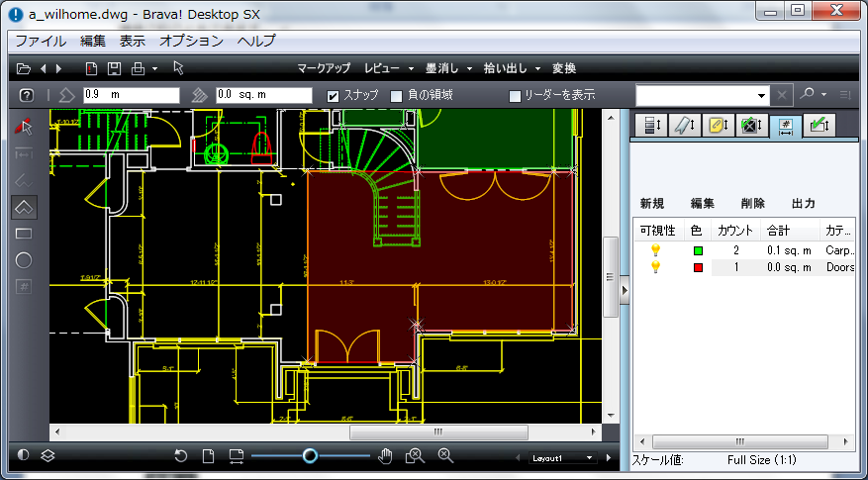Go to previous layout with left triangle

pyautogui.click(x=519, y=458)
